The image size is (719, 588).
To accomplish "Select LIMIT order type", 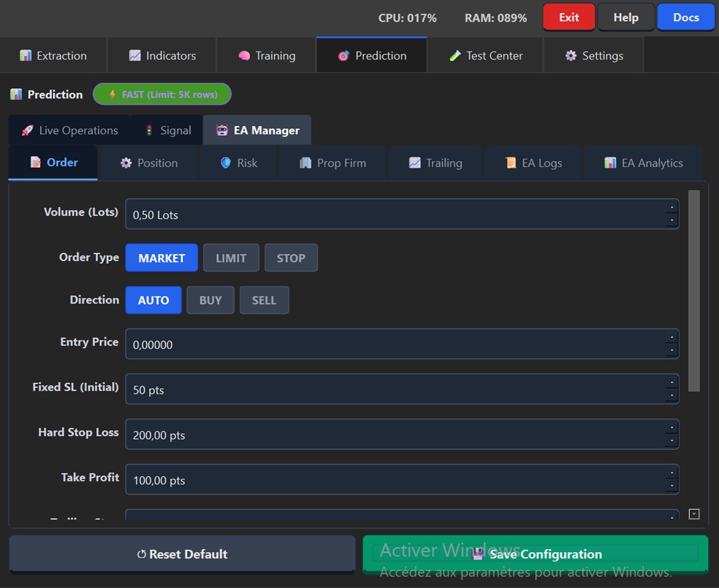I will click(x=231, y=258).
